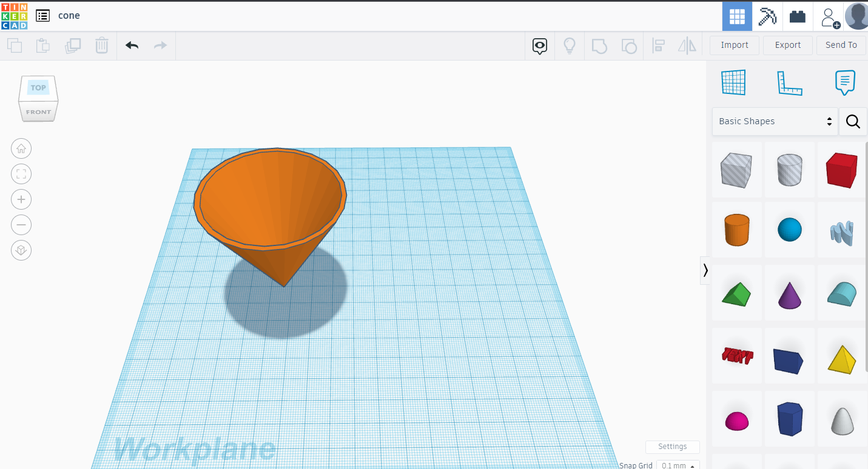868x469 pixels.
Task: Undo the last action
Action: 132,45
